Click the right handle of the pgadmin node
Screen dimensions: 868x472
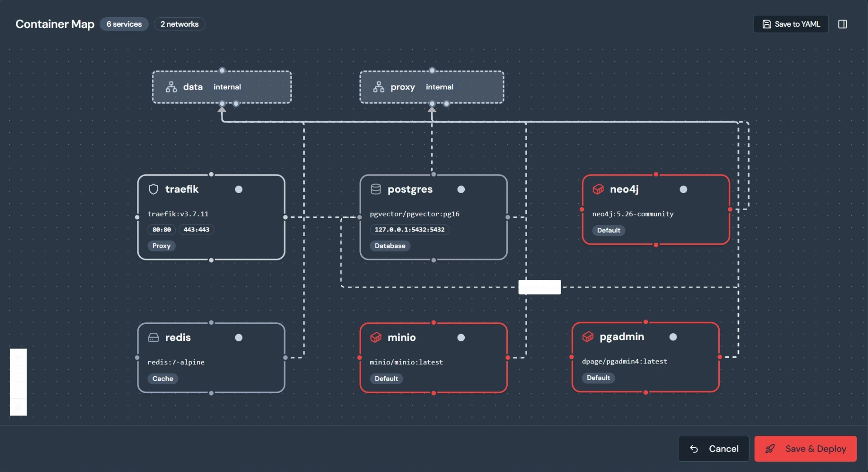[720, 357]
